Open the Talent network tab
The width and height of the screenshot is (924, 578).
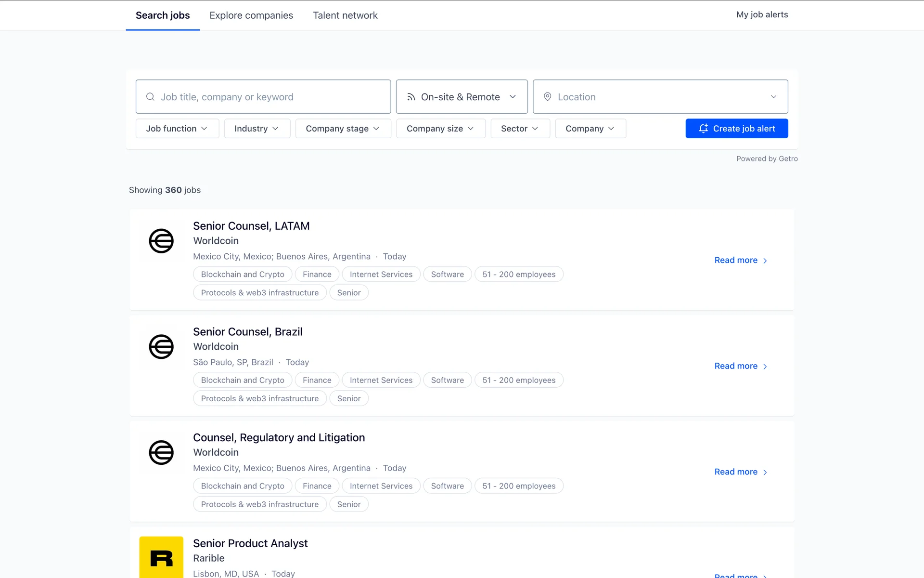(x=345, y=15)
